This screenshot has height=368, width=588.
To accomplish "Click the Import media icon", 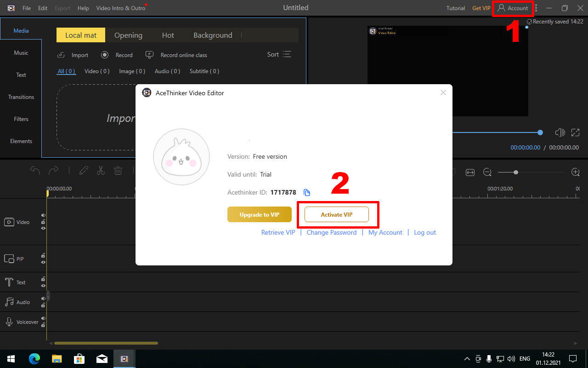I will tap(61, 55).
